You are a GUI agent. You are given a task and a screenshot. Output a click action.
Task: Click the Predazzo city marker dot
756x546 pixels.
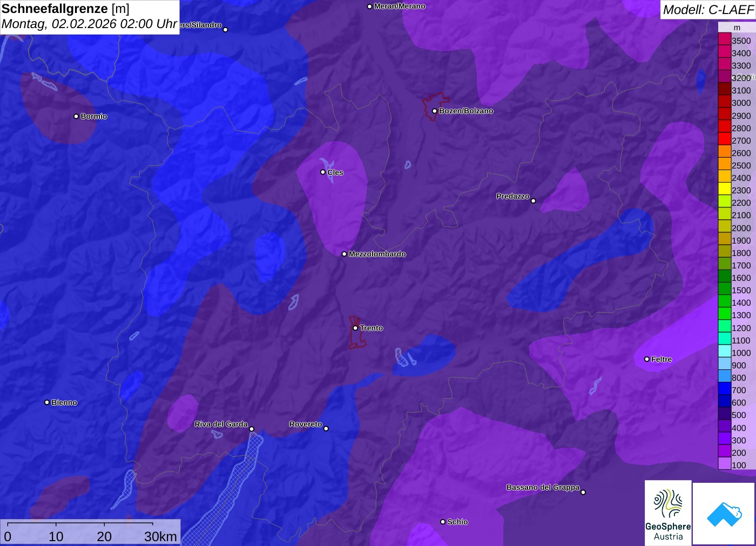pos(534,201)
